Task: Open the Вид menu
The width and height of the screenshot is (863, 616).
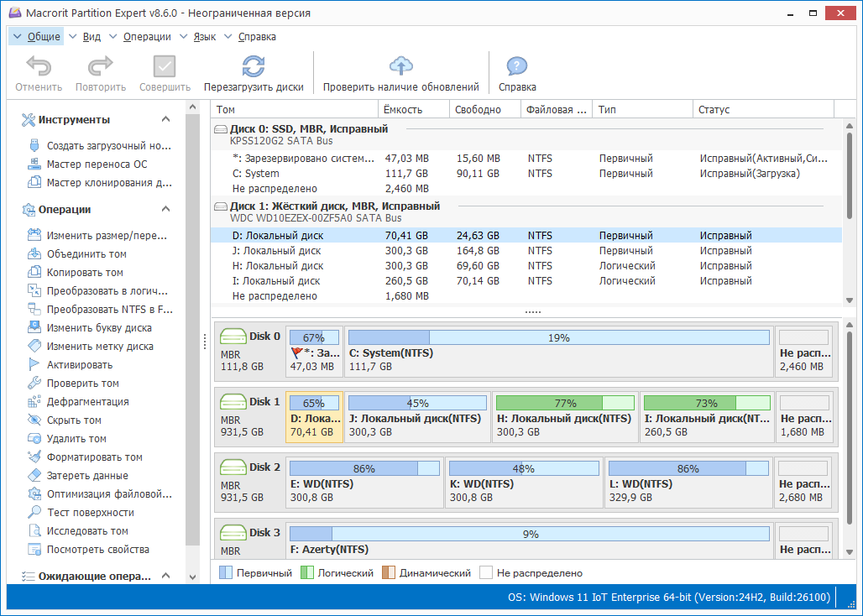Action: tap(86, 37)
